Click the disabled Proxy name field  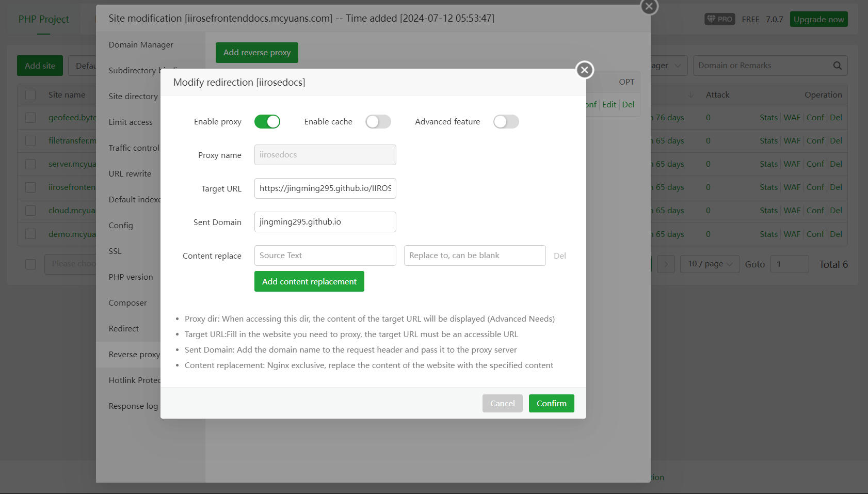coord(325,155)
